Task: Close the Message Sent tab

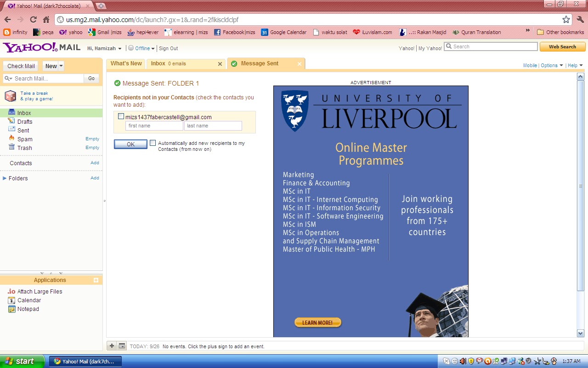Action: tap(300, 64)
